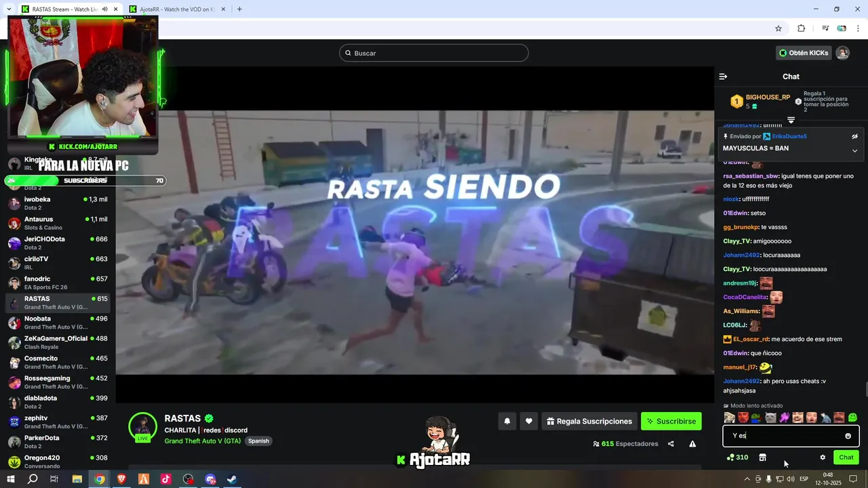The height and width of the screenshot is (488, 868).
Task: Open TikTok app from taskbar
Action: tap(165, 479)
